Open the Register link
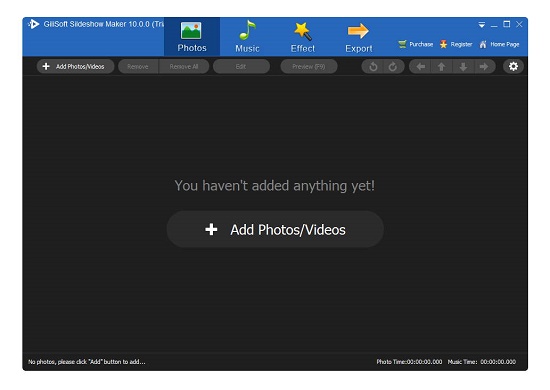 tap(456, 44)
